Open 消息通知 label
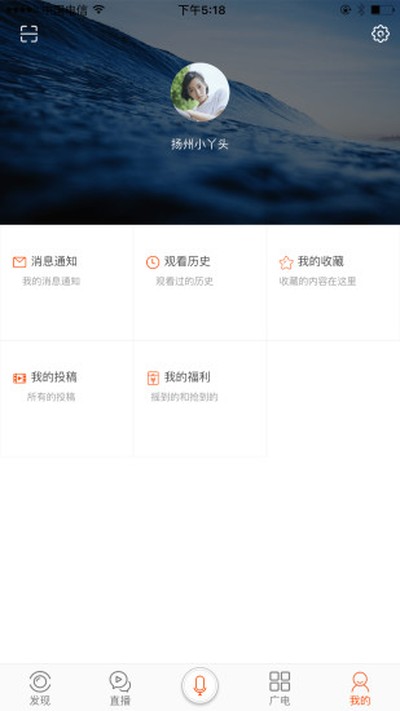This screenshot has width=400, height=711. pos(54,262)
